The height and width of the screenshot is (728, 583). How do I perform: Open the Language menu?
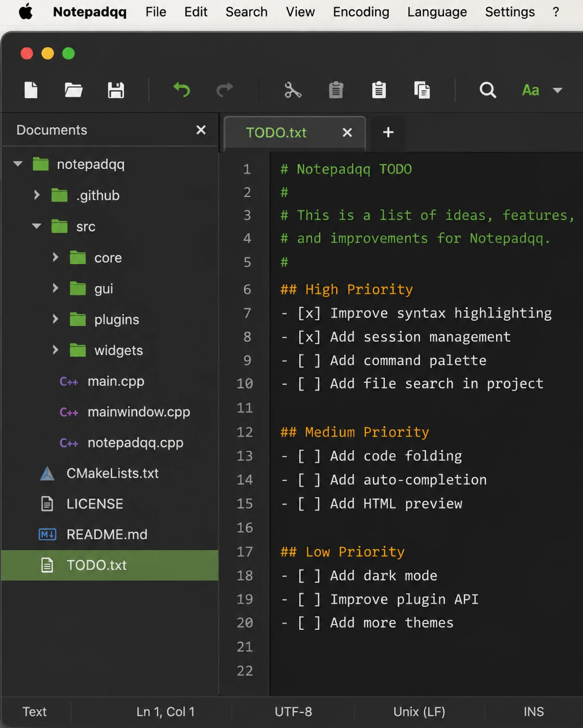(437, 12)
